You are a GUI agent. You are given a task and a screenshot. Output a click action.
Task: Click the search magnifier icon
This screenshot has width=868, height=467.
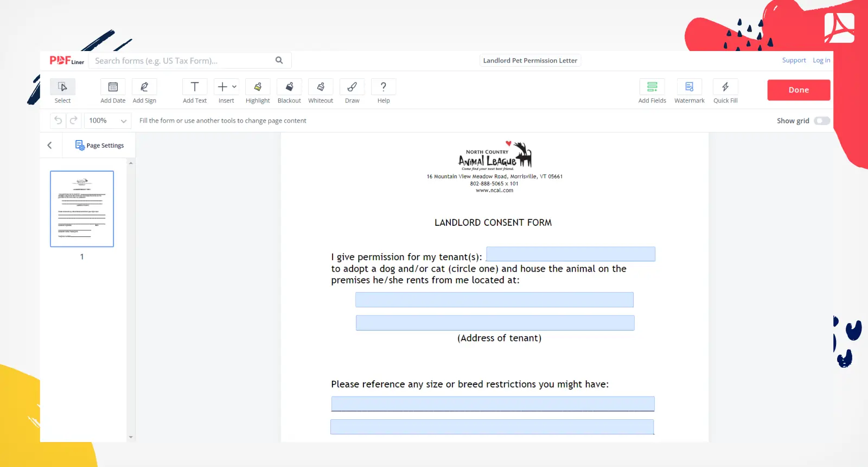(x=279, y=60)
